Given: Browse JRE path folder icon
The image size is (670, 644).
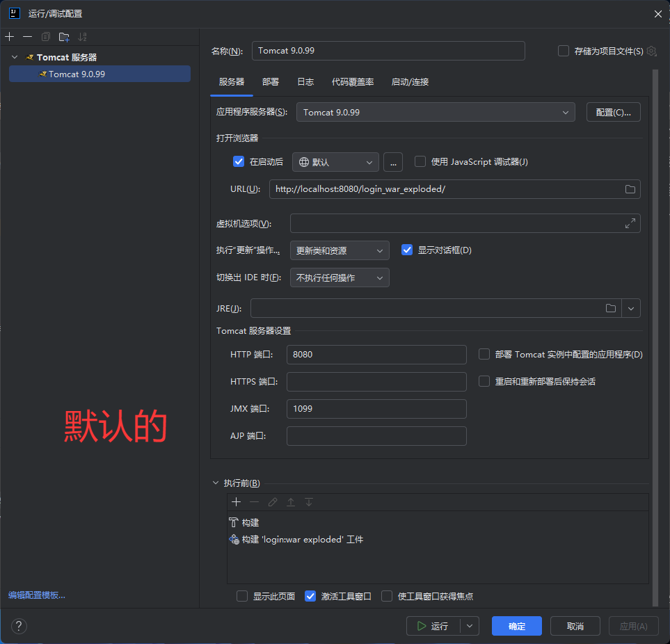Looking at the screenshot, I should coord(611,308).
